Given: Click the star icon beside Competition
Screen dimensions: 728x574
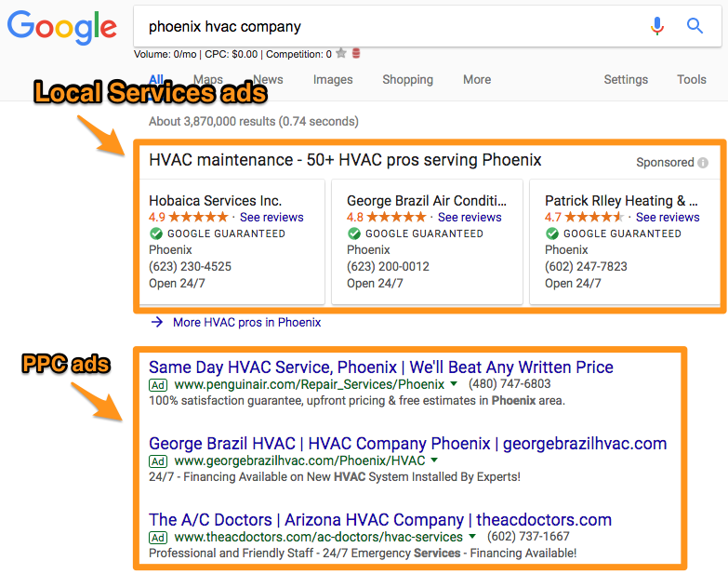Looking at the screenshot, I should point(341,54).
